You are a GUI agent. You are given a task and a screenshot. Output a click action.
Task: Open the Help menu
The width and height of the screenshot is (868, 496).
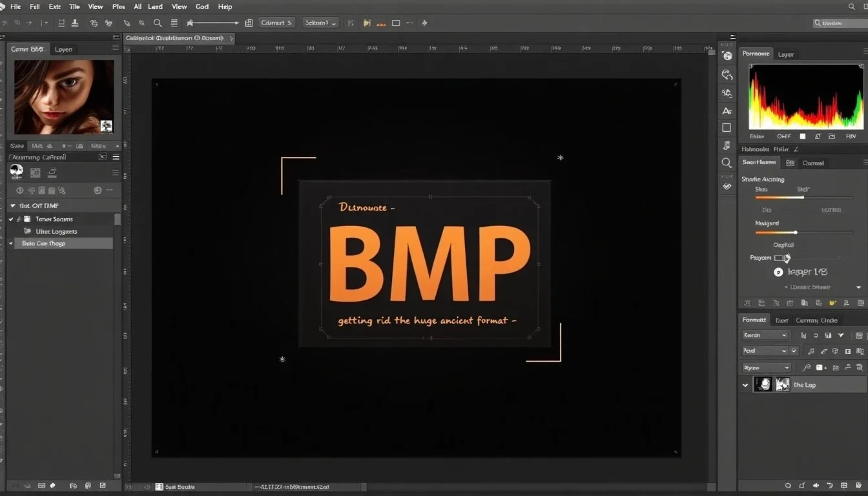[x=225, y=6]
